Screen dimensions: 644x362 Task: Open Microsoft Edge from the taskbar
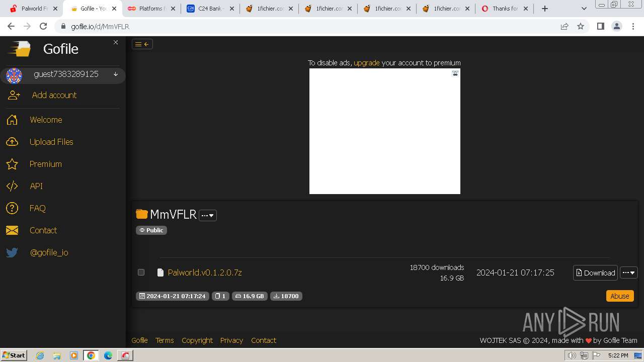pyautogui.click(x=108, y=355)
